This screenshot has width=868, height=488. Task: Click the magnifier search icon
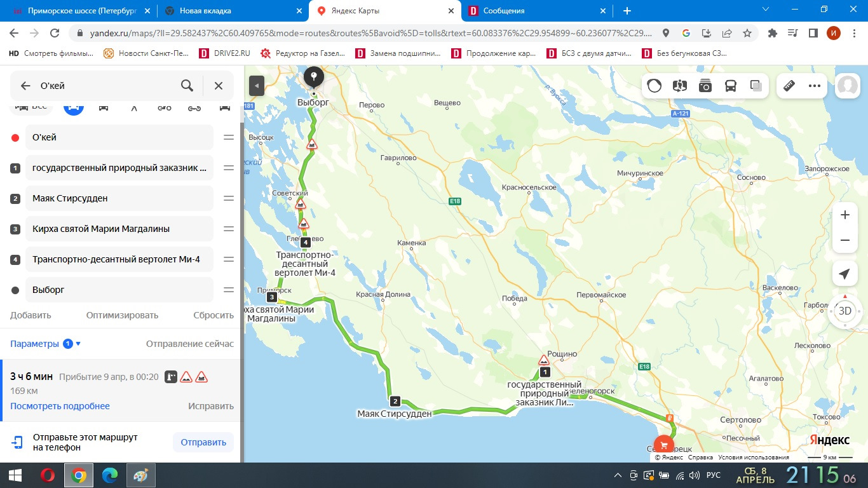(x=187, y=86)
